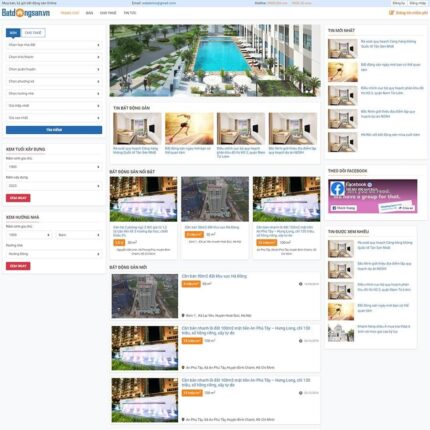Open the Năm xây dựng year dropdown
Image resolution: width=430 pixels, height=430 pixels.
54,186
